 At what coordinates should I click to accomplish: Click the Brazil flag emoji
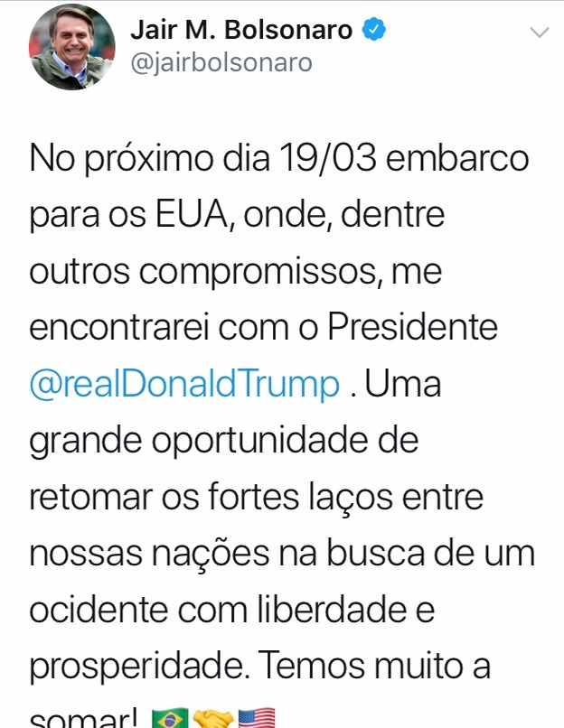pos(169,719)
